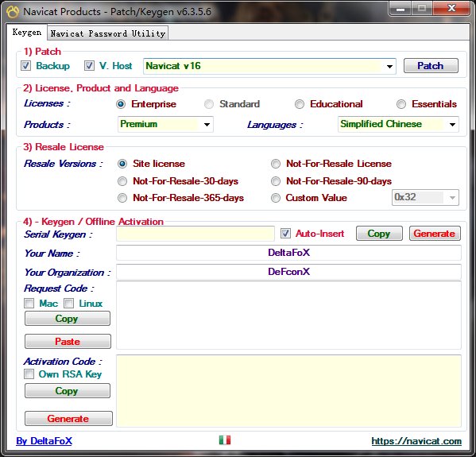Click Copy button under Request Code
Image resolution: width=476 pixels, height=457 pixels.
(x=68, y=318)
